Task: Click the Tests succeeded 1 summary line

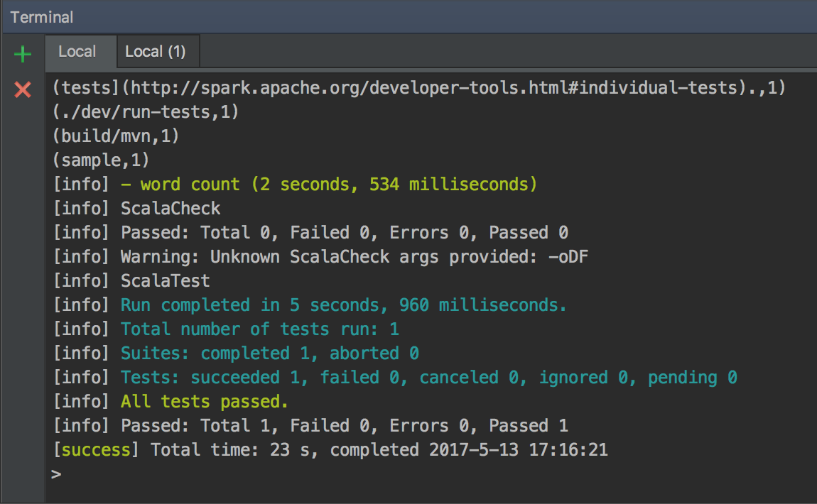Action: coord(394,378)
